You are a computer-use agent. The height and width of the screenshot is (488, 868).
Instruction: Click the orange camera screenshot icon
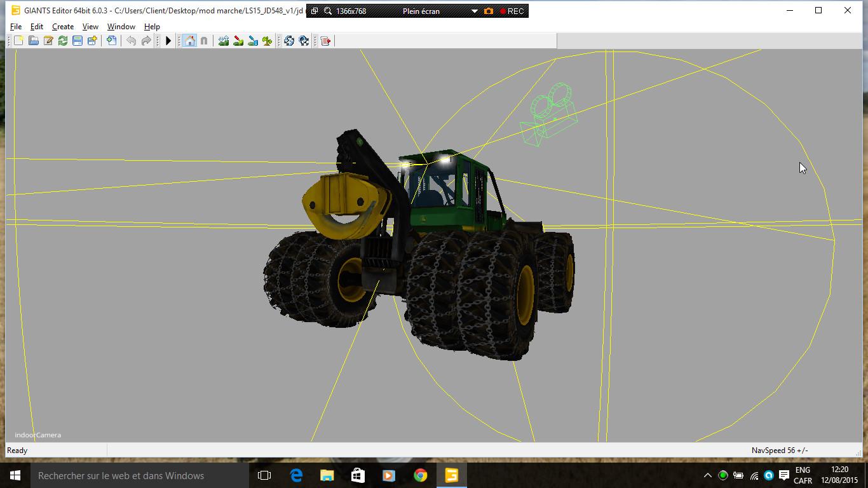click(x=488, y=11)
